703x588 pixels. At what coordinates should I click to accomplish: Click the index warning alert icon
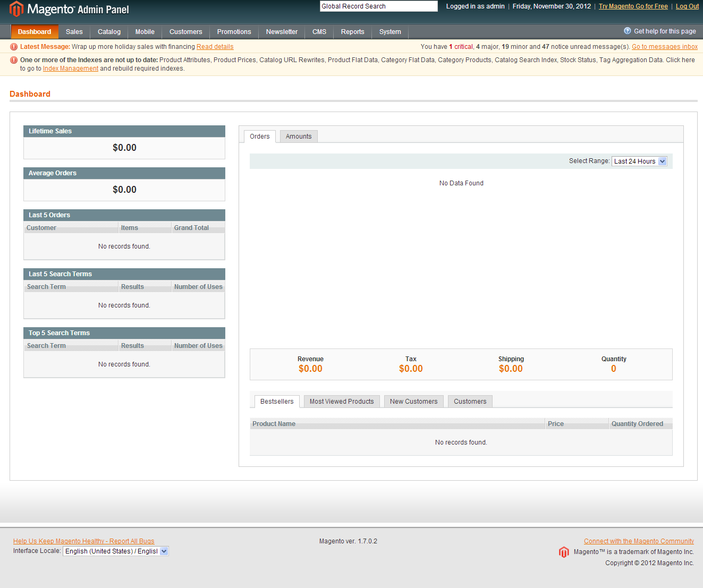pyautogui.click(x=14, y=60)
